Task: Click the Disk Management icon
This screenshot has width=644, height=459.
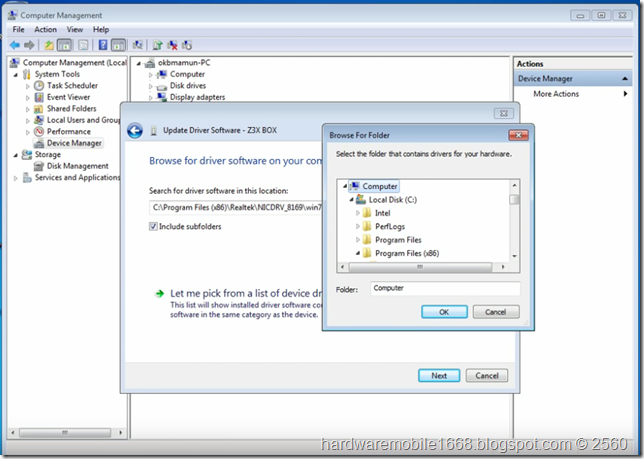Action: coord(39,166)
